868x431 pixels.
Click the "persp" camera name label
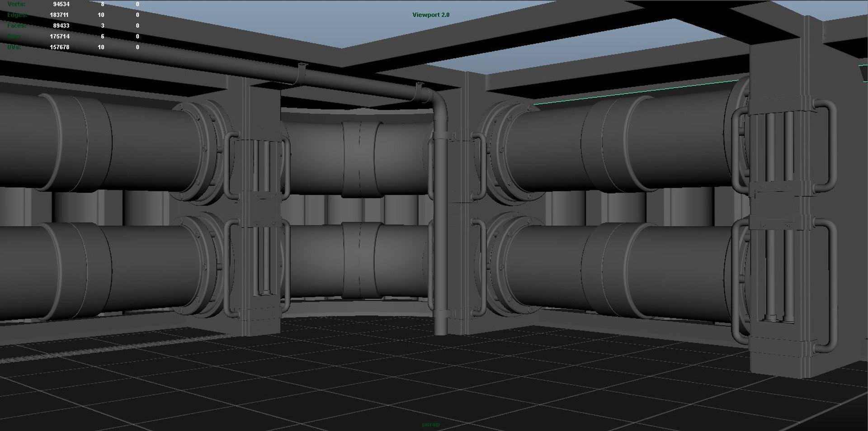430,424
